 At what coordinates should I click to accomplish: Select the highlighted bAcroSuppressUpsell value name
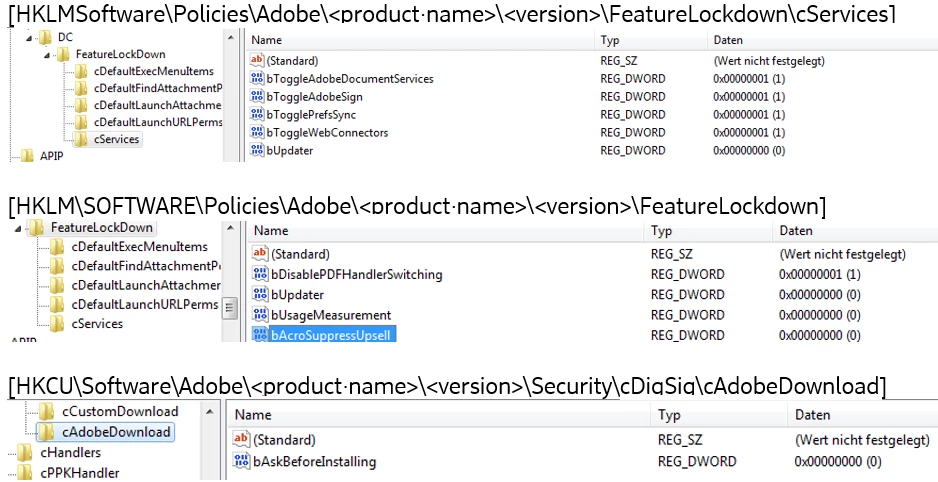pos(331,335)
